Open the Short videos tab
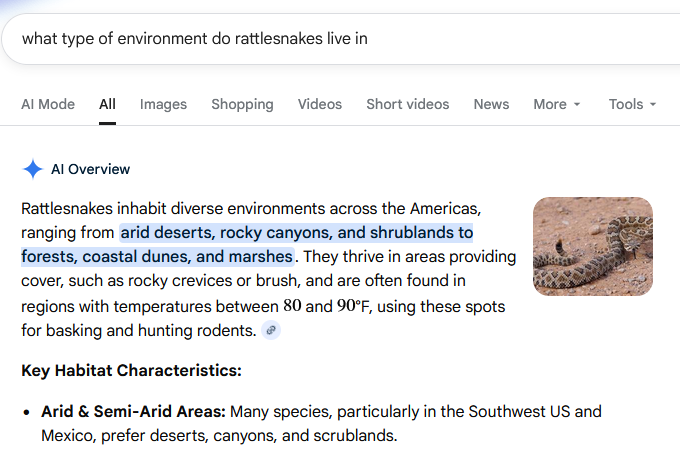 click(x=407, y=104)
